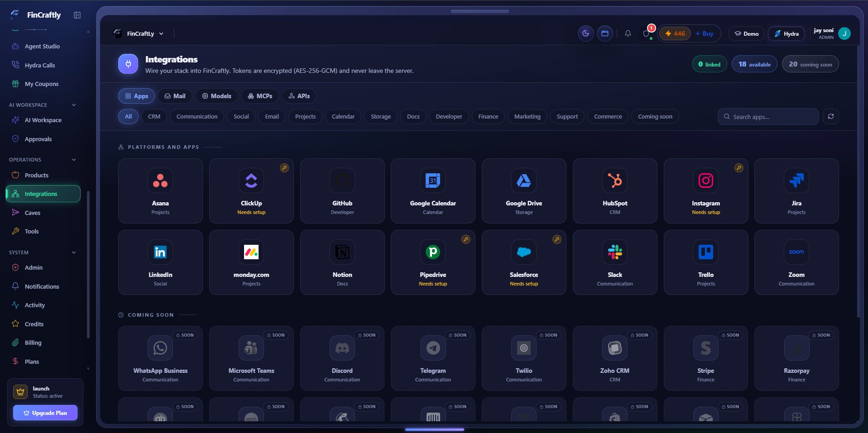Open the Salesforce integration card
The height and width of the screenshot is (433, 868).
point(524,262)
